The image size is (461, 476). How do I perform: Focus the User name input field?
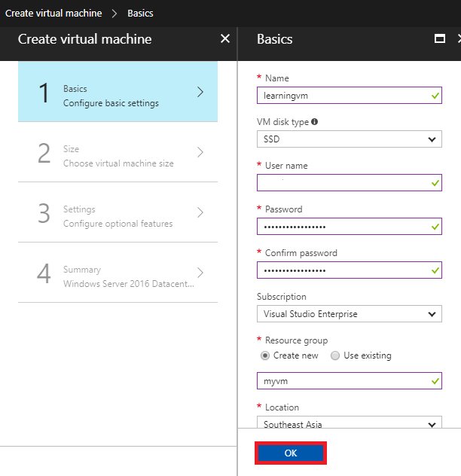[x=343, y=183]
